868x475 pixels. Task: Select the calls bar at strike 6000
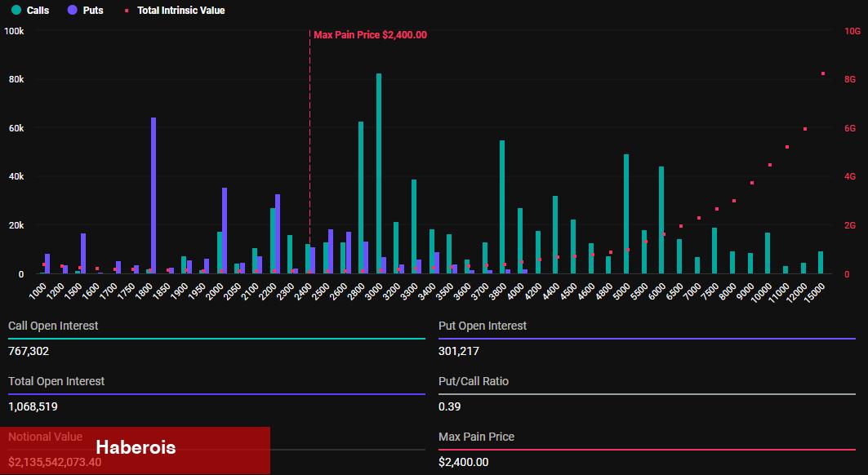tap(661, 220)
